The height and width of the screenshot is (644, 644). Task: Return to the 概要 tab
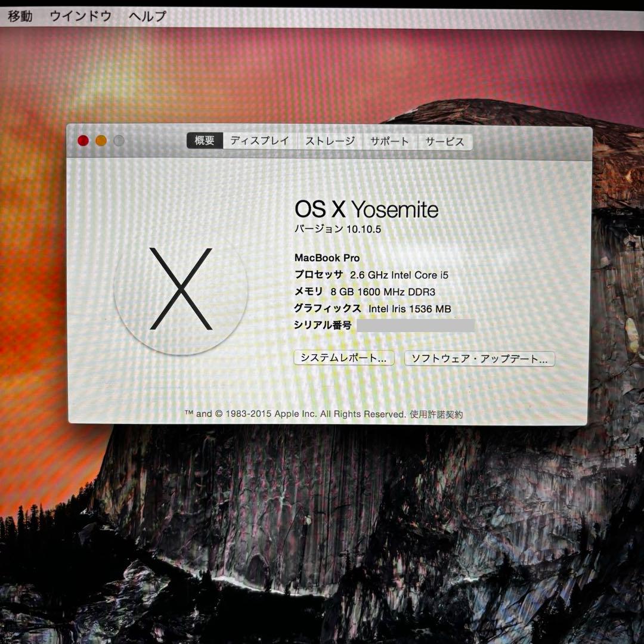tap(205, 140)
